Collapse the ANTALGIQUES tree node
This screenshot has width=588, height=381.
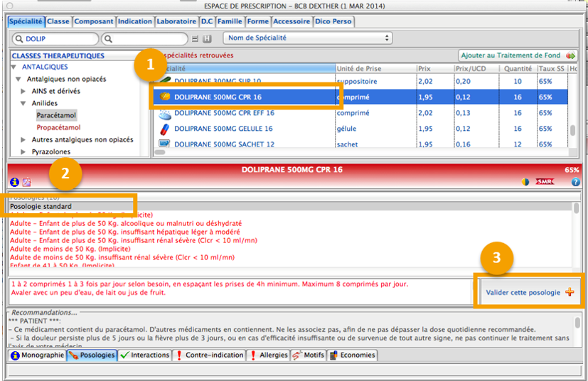[x=16, y=67]
